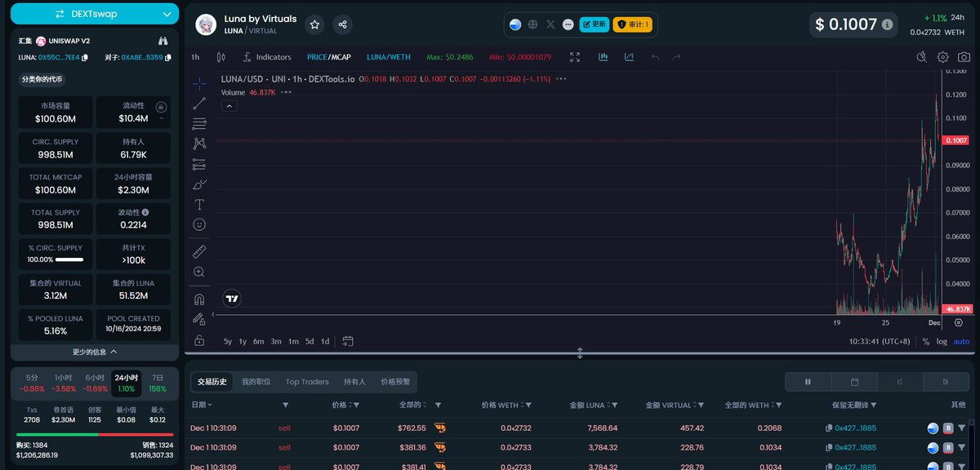980x470 pixels.
Task: Select the ruler measure tool
Action: tap(199, 251)
